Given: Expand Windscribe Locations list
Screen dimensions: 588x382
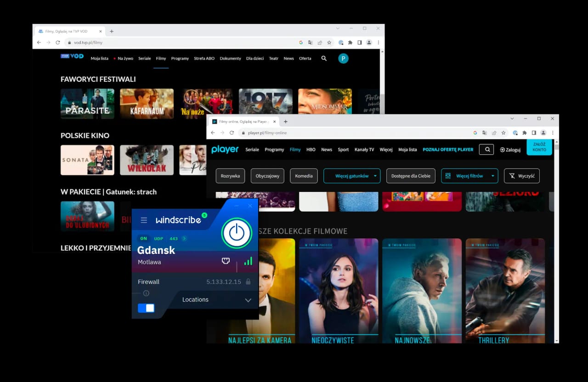Looking at the screenshot, I should pos(216,300).
